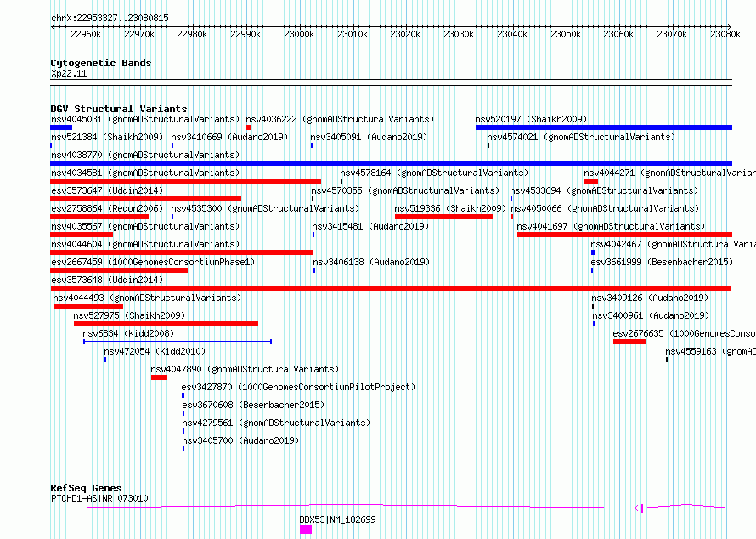
Task: Open nsv3405091 (Audano2019) variant
Action: [x=369, y=137]
